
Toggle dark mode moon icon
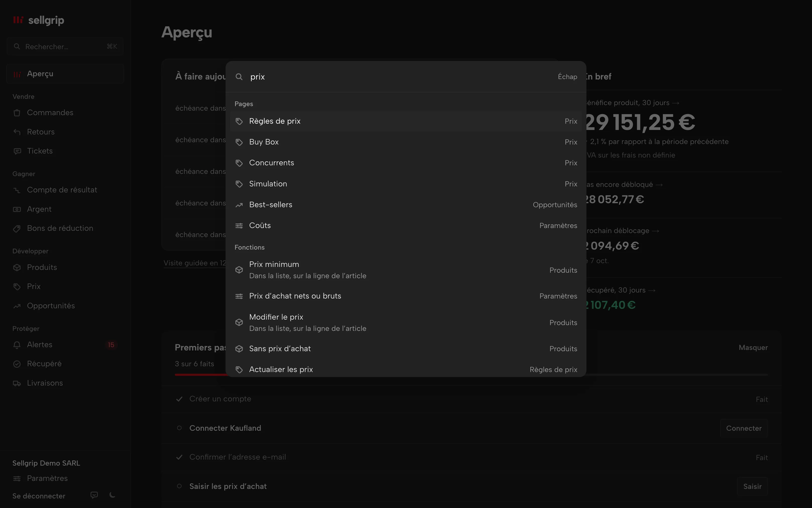pyautogui.click(x=113, y=495)
